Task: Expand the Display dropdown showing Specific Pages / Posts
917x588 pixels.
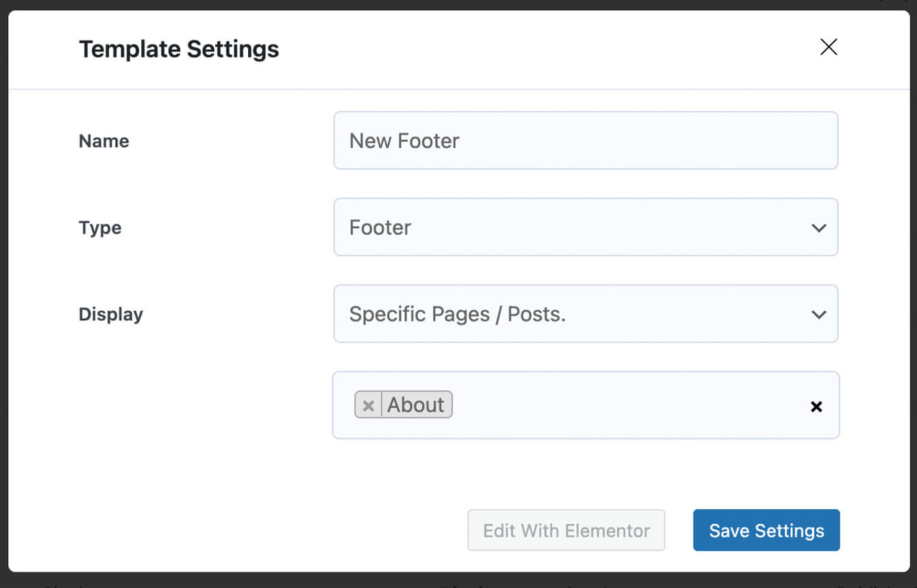Action: (585, 314)
